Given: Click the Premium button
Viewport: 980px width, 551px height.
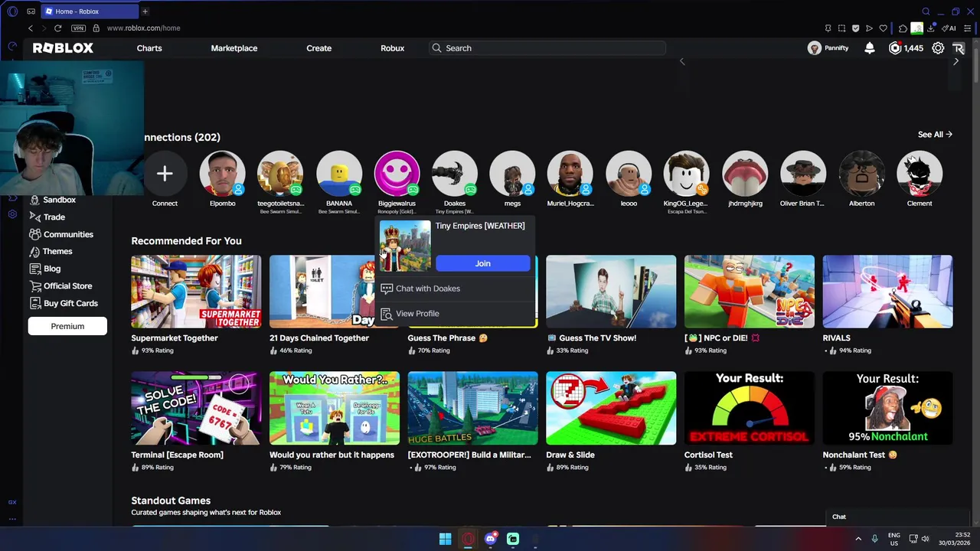Looking at the screenshot, I should 67,326.
